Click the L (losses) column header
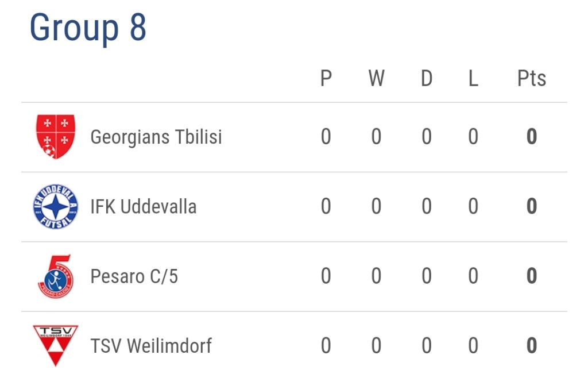This screenshot has height=374, width=588. tap(473, 79)
